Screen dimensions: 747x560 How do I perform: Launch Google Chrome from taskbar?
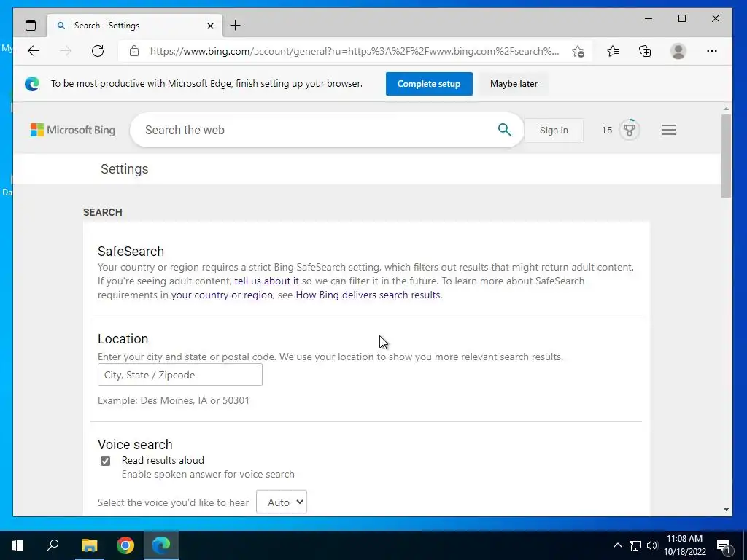[x=125, y=545]
